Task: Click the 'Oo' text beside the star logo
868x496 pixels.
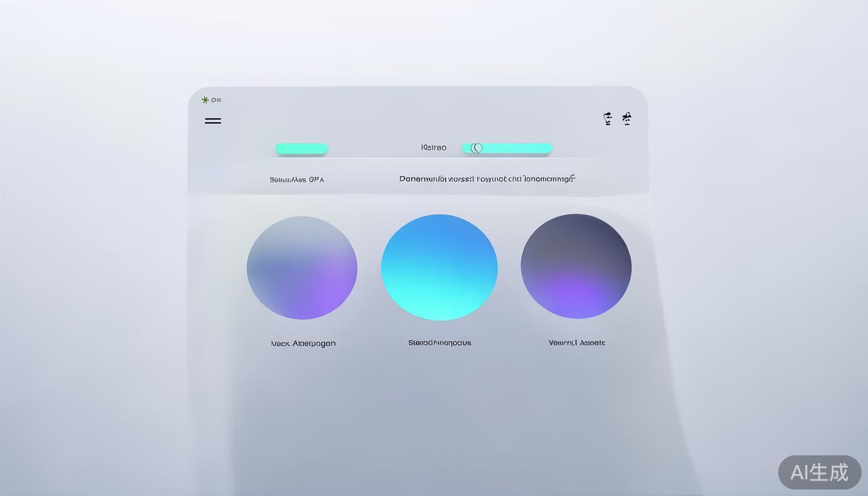Action: point(216,100)
